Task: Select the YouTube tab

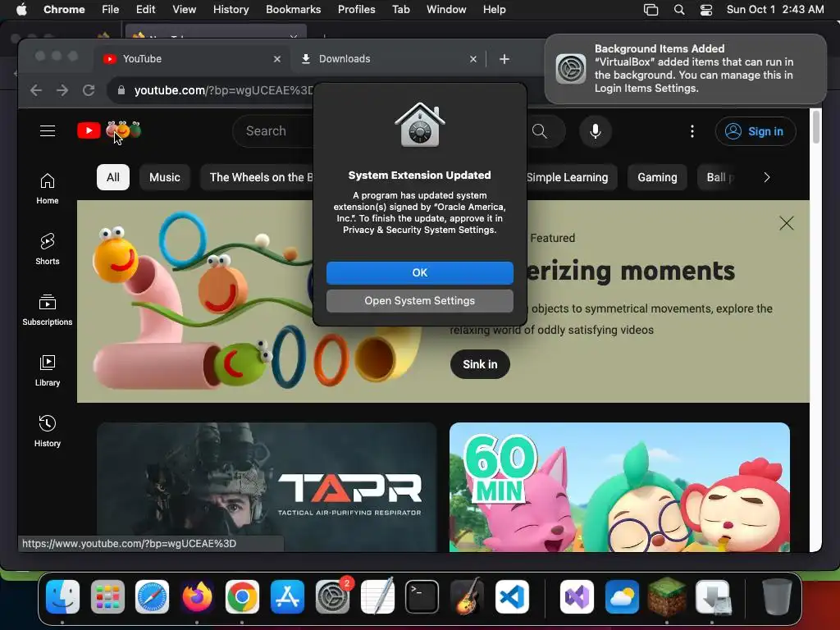Action: coord(192,59)
